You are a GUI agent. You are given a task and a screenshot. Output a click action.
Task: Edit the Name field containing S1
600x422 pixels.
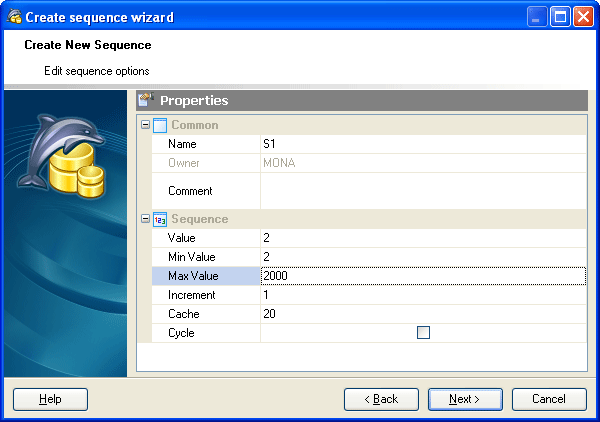point(422,144)
